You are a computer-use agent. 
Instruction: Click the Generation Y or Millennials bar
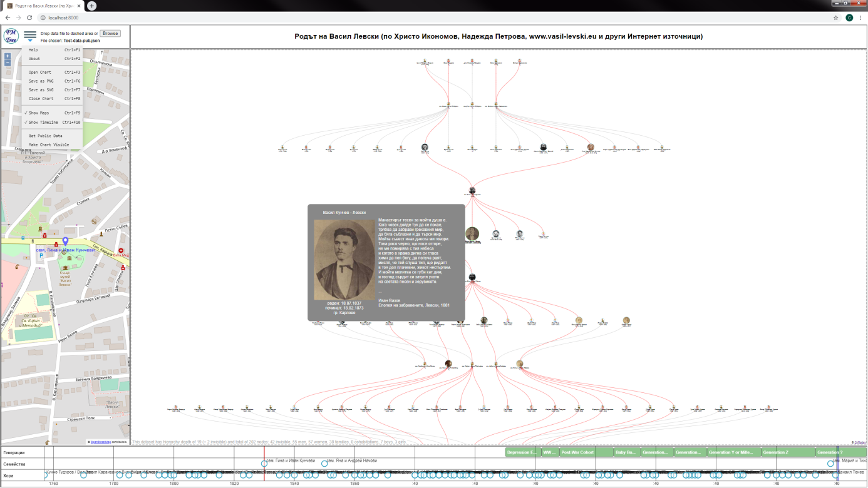[734, 452]
